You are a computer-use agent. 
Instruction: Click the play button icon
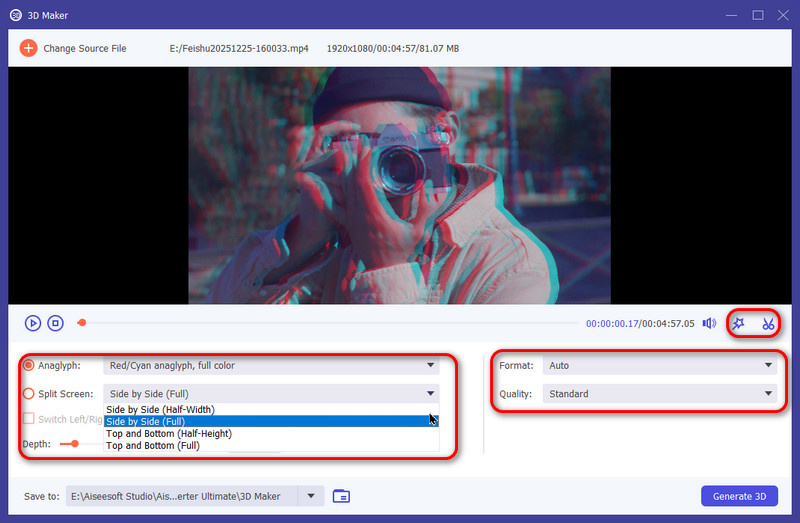click(x=33, y=323)
